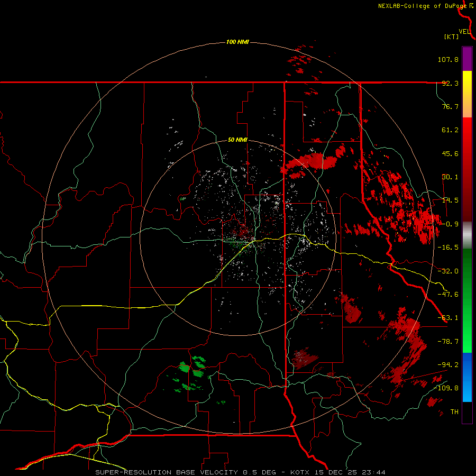The height and width of the screenshot is (476, 476).
Task: Click the Super-Resolution Base Velocity caption text
Action: coord(241,472)
